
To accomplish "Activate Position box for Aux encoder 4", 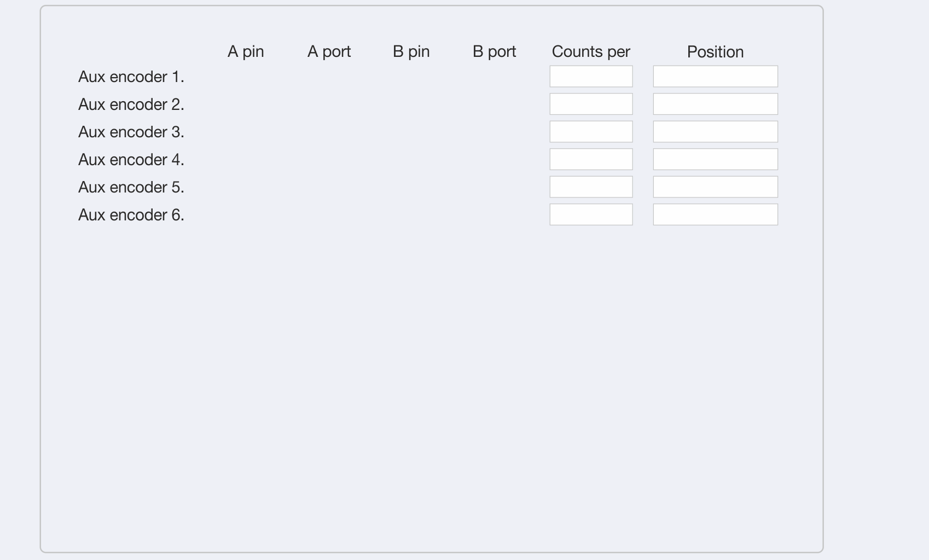I will coord(715,159).
